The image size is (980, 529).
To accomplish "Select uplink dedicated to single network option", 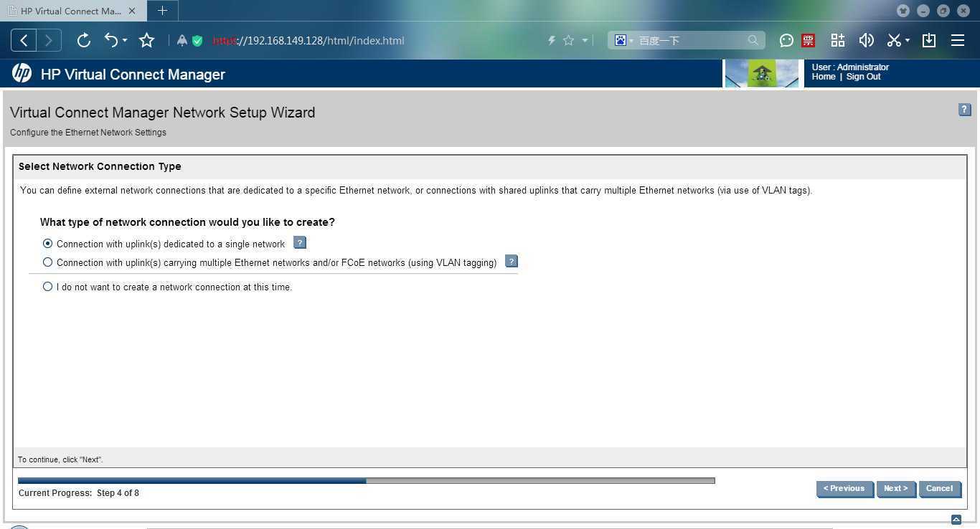I will tap(48, 244).
